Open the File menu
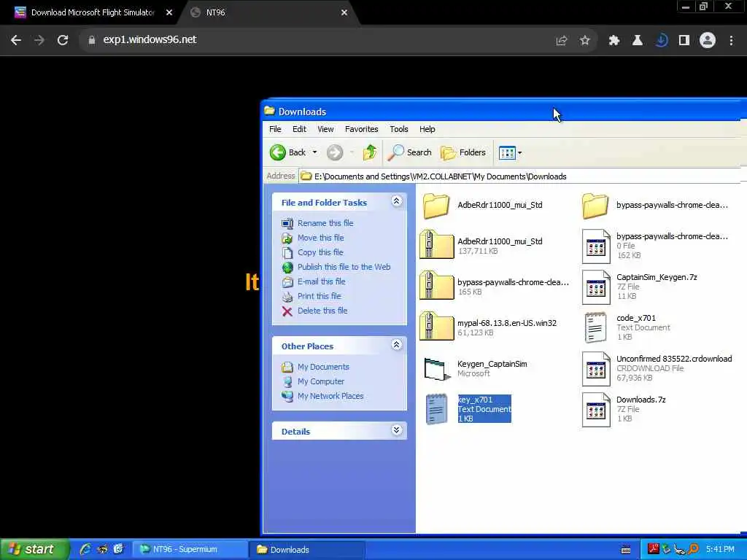747x560 pixels. click(x=275, y=129)
